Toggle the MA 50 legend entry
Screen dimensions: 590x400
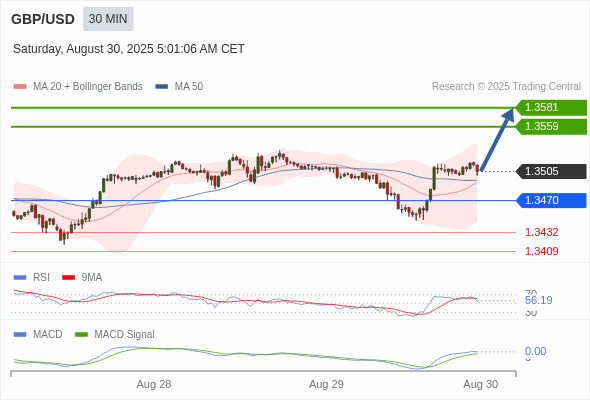179,87
